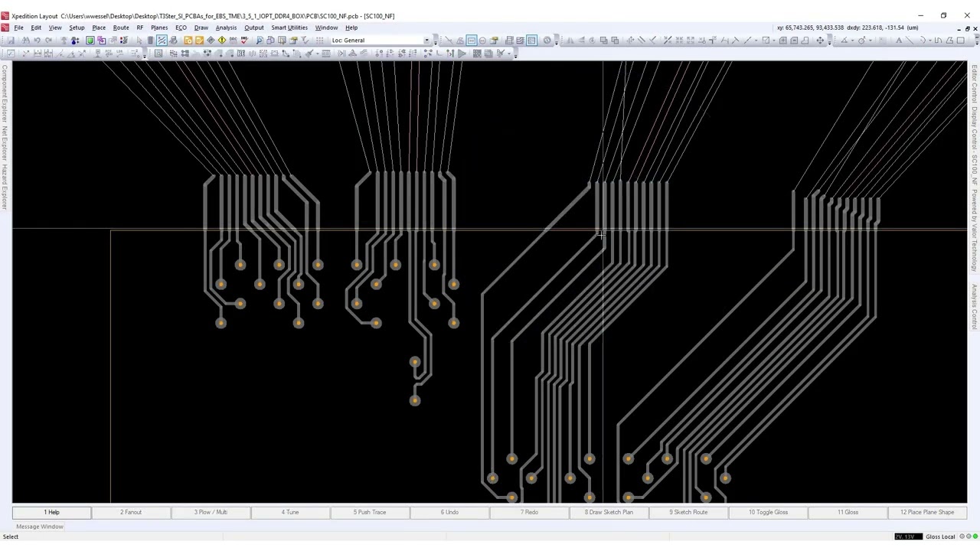Click the 6 Undo function button
Viewport: 980px width, 551px height.
tap(449, 512)
